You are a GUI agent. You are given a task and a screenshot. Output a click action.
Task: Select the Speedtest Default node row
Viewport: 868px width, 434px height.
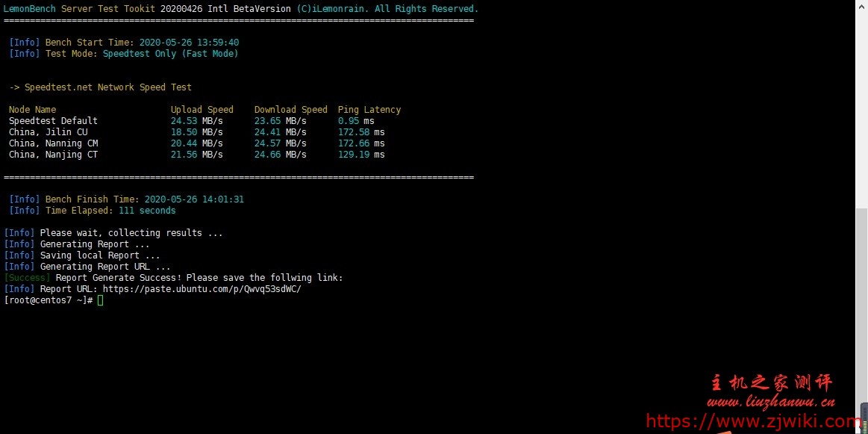pyautogui.click(x=53, y=121)
